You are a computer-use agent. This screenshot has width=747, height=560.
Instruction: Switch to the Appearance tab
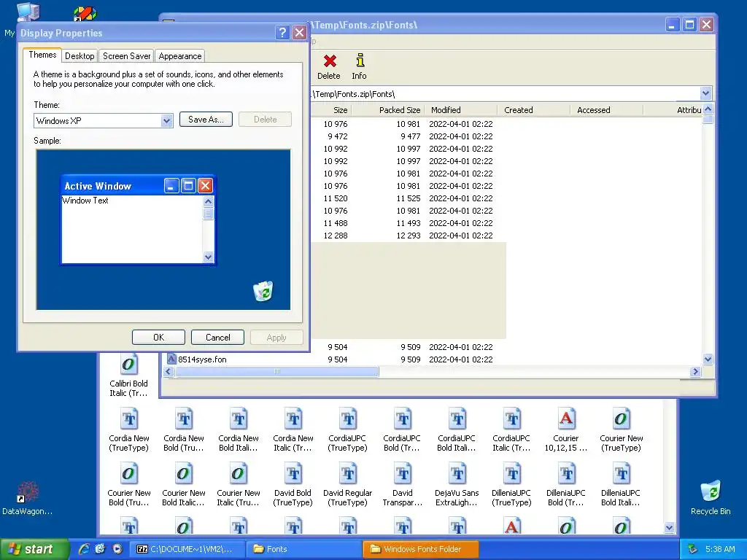tap(180, 56)
